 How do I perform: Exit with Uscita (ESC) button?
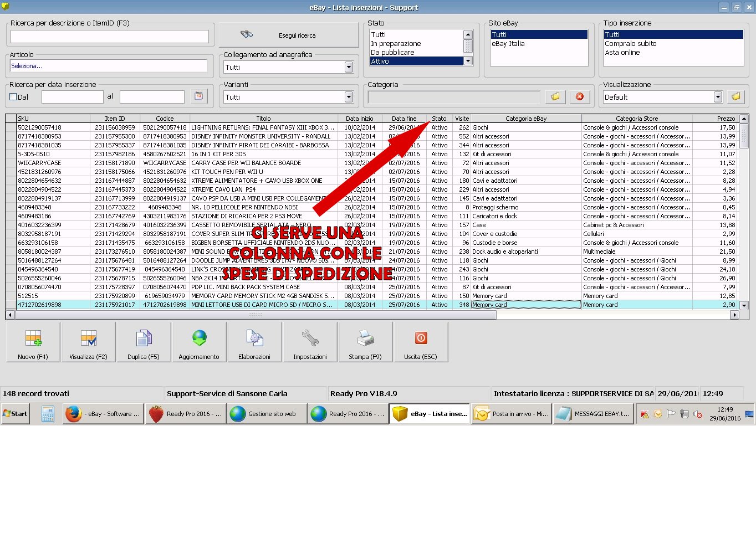[x=421, y=342]
